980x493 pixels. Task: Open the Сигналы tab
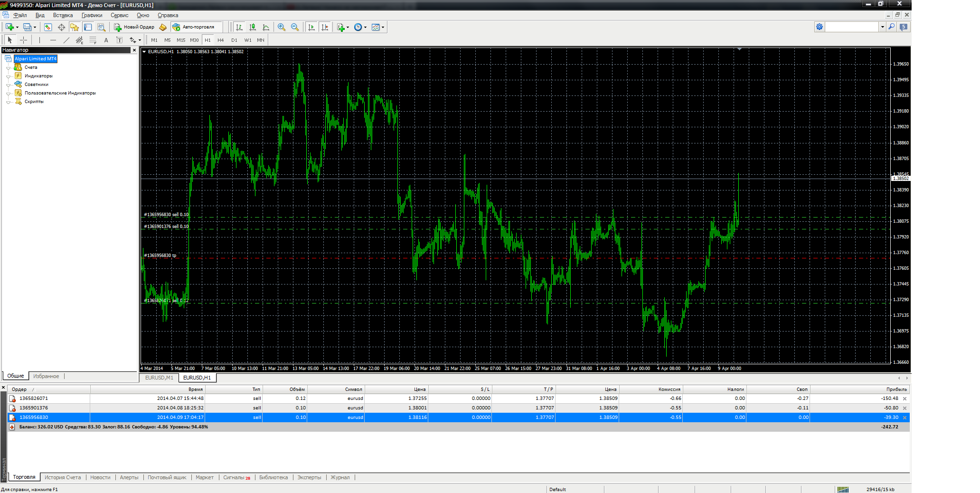tap(236, 477)
